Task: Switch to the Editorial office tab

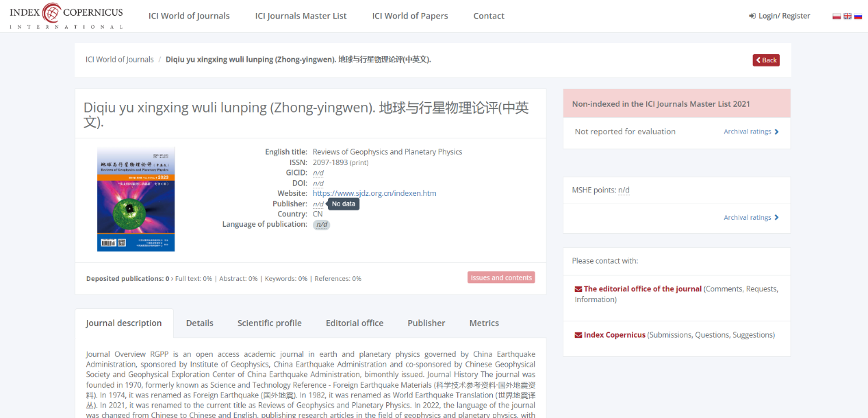Action: click(355, 323)
